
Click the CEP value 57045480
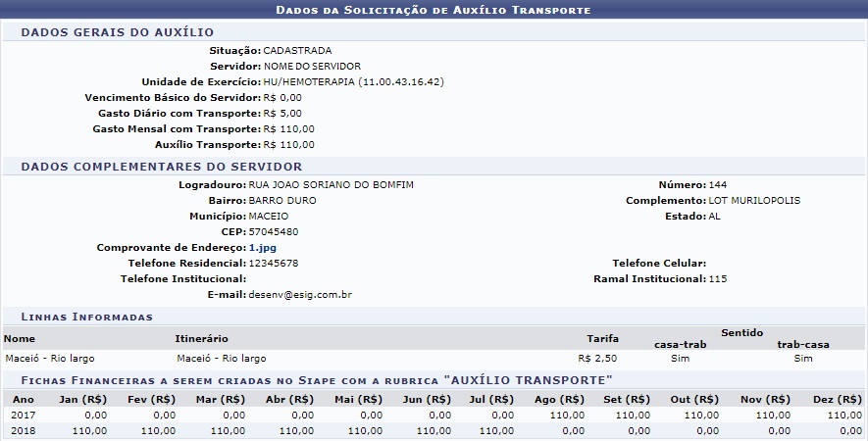(274, 232)
